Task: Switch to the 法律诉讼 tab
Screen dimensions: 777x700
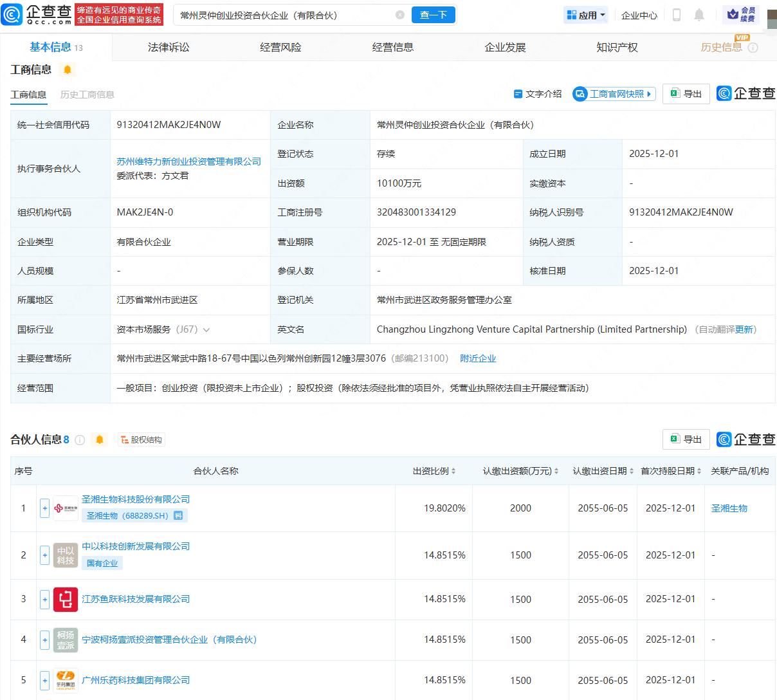Action: [169, 47]
